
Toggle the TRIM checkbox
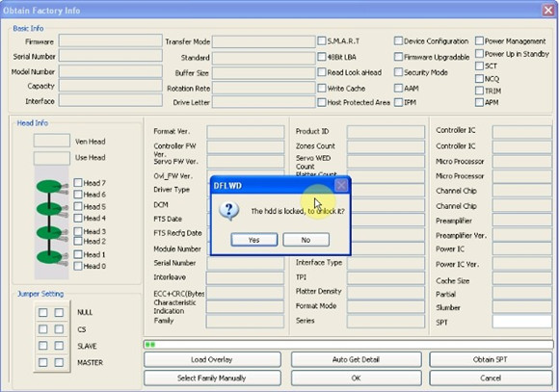[480, 91]
